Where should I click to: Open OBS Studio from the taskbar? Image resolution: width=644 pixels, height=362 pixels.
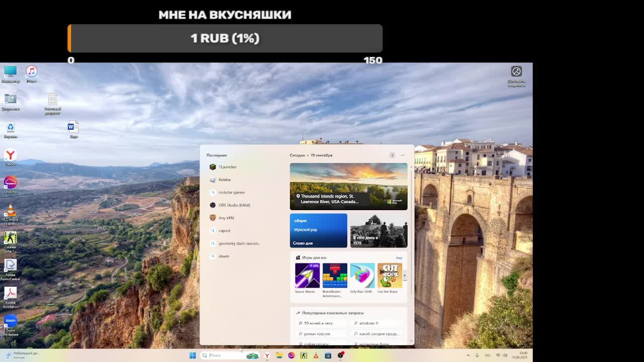point(341,355)
